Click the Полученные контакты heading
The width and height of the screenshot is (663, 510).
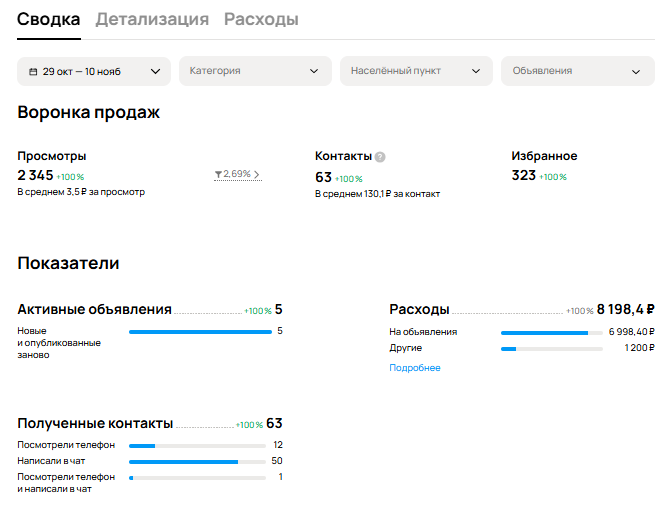click(95, 424)
